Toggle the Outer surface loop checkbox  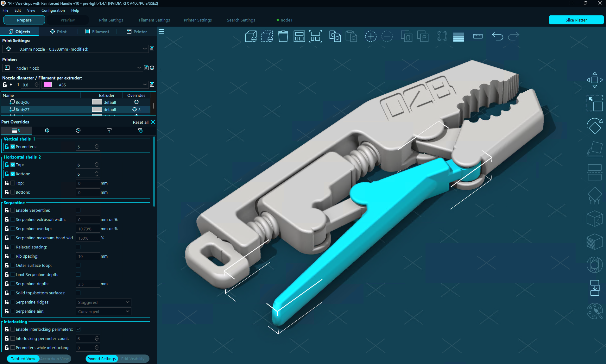tap(78, 265)
